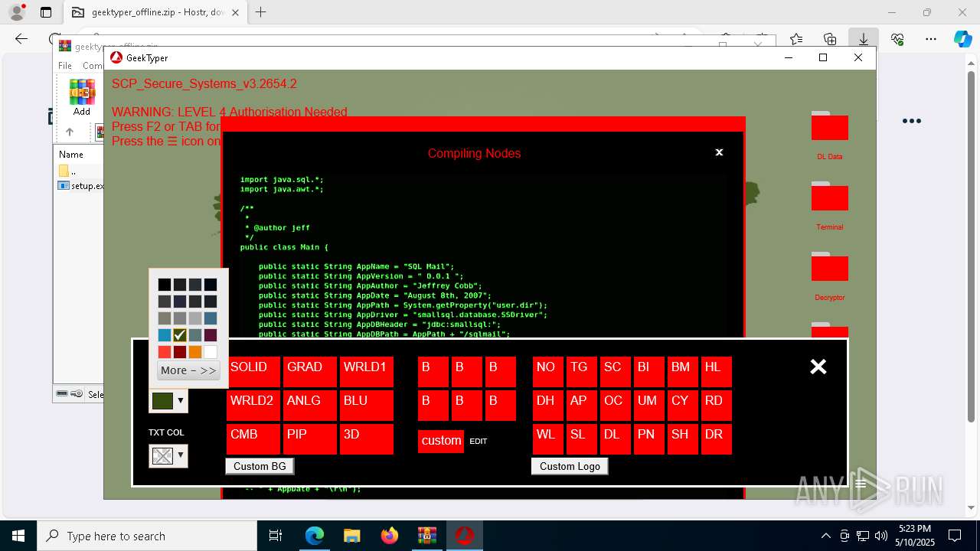Open browser Favorites star icon
Screen dimensions: 980x551
click(x=796, y=39)
